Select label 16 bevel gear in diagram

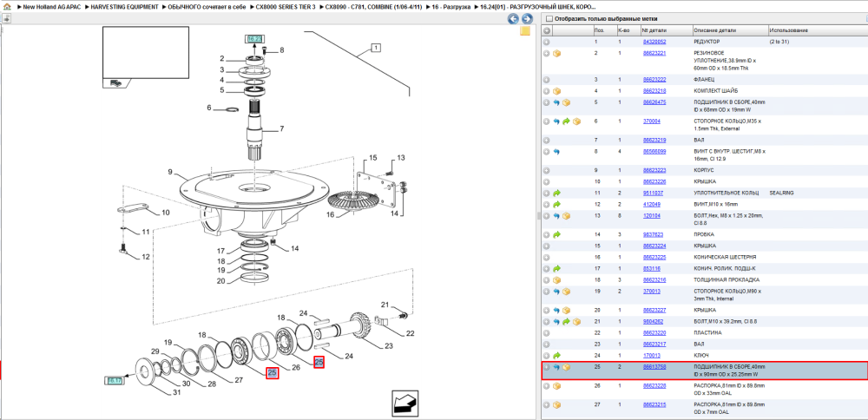[x=331, y=214]
